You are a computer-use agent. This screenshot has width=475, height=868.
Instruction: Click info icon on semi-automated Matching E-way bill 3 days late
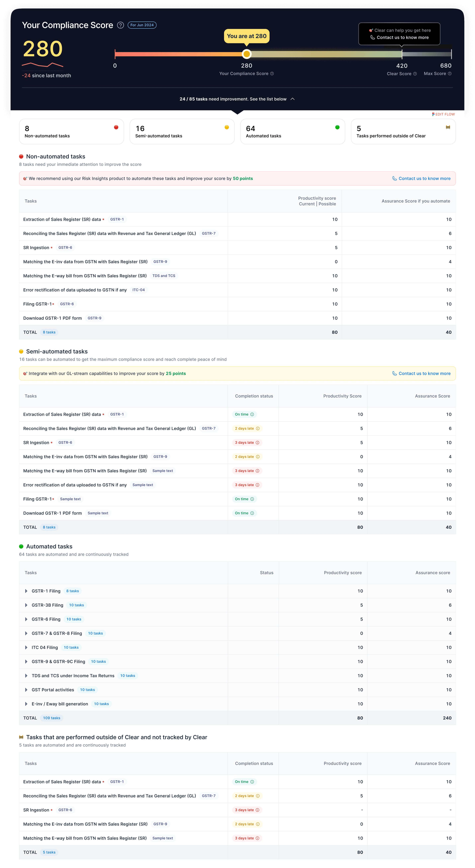[x=258, y=471]
